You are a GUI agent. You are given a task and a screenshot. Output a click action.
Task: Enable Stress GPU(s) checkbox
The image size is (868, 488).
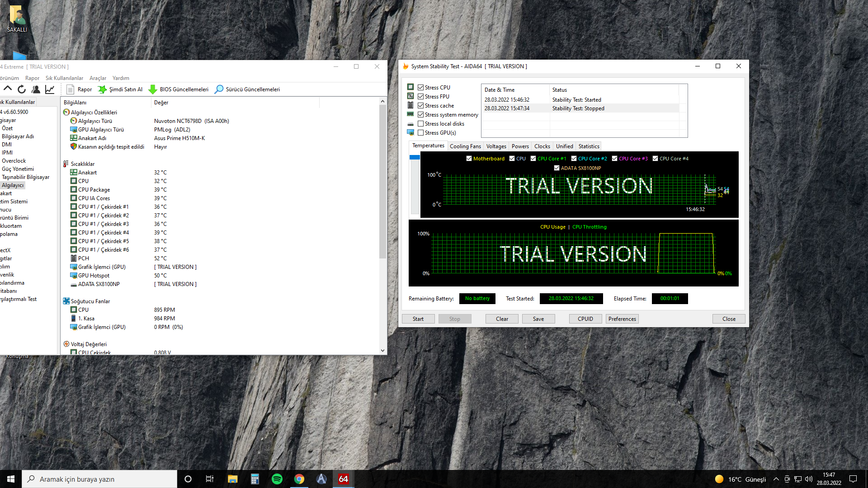point(421,133)
